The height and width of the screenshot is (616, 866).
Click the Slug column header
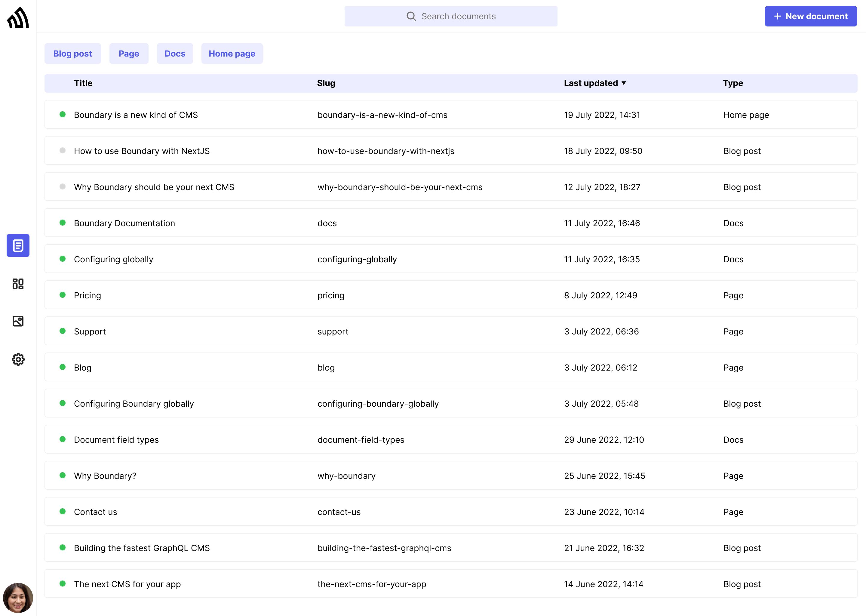[x=326, y=83]
